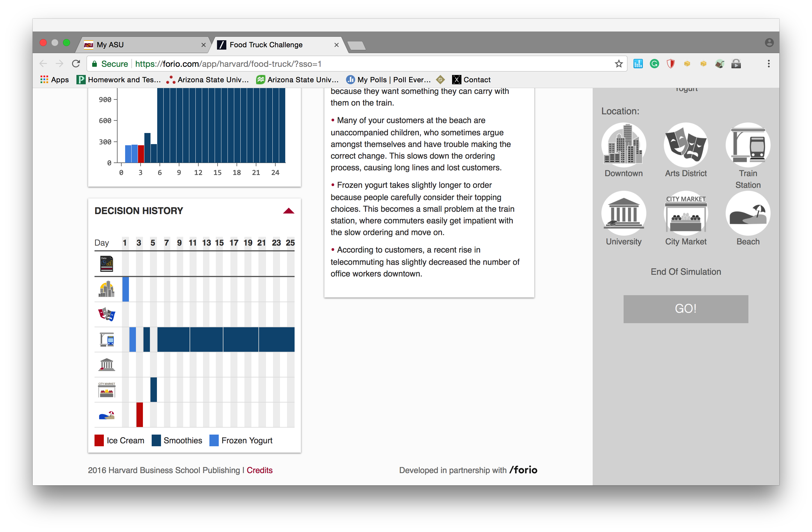812x532 pixels.
Task: Select the City Market location icon
Action: [x=686, y=213]
